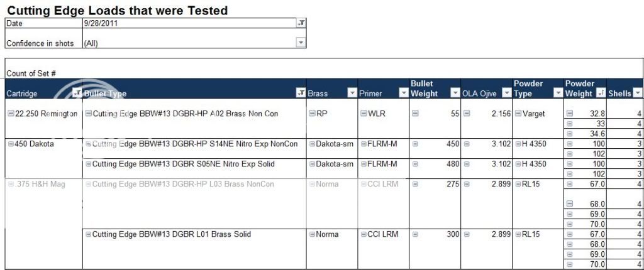Select the Count of Set # cell
Screen dimensions: 644x270
click(31, 73)
